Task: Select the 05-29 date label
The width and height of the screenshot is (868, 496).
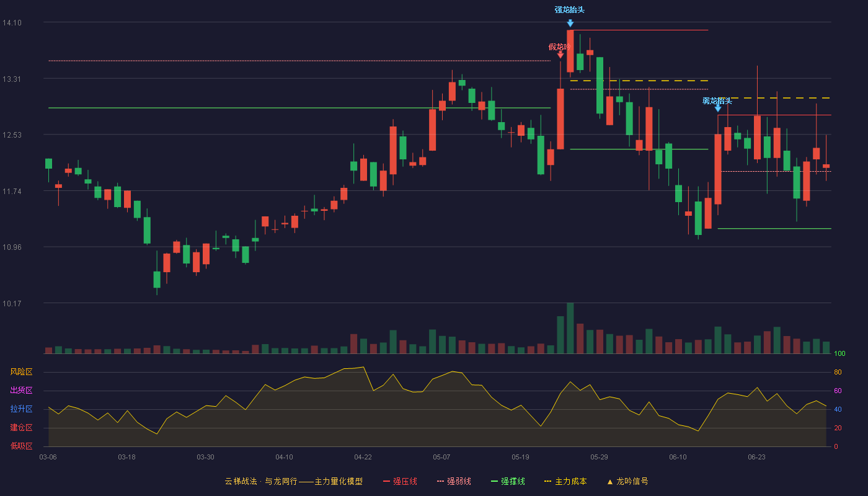Action: 599,457
